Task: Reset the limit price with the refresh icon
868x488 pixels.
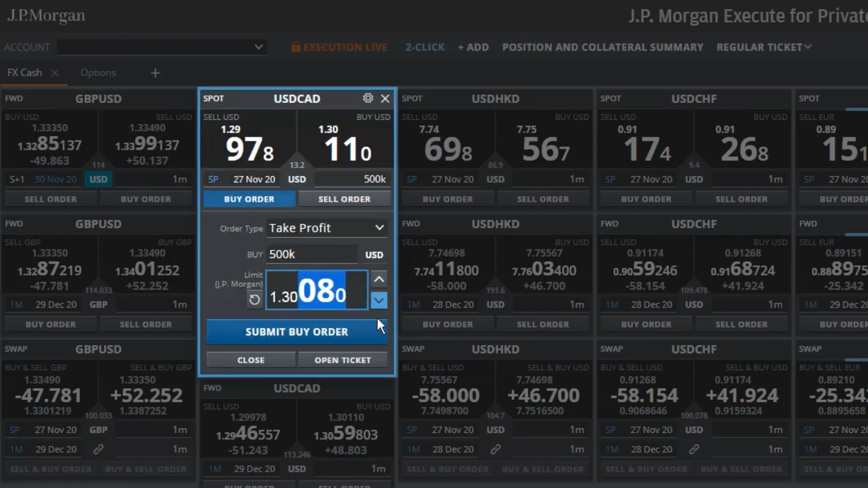Action: [255, 299]
